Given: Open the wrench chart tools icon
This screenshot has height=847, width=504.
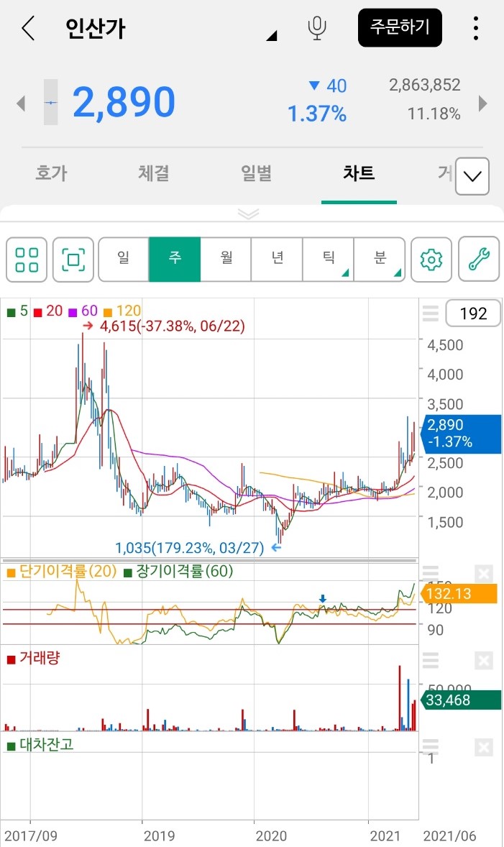Looking at the screenshot, I should 479,260.
